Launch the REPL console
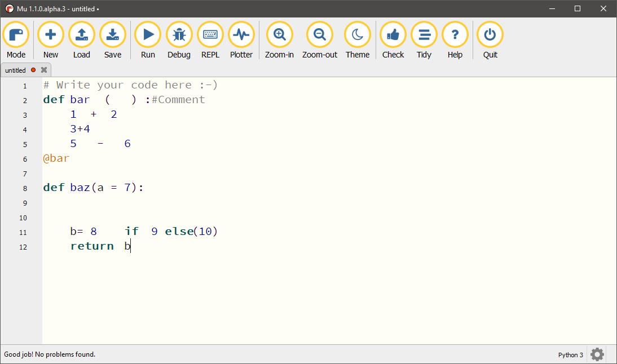Viewport: 617px width, 364px height. pyautogui.click(x=210, y=35)
